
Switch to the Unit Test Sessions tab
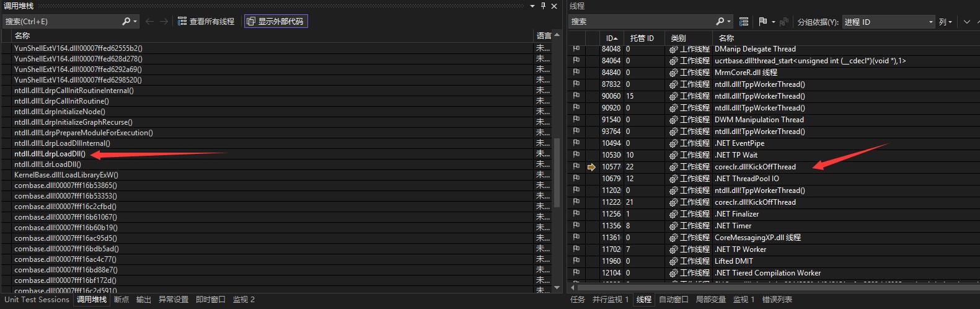pyautogui.click(x=37, y=300)
